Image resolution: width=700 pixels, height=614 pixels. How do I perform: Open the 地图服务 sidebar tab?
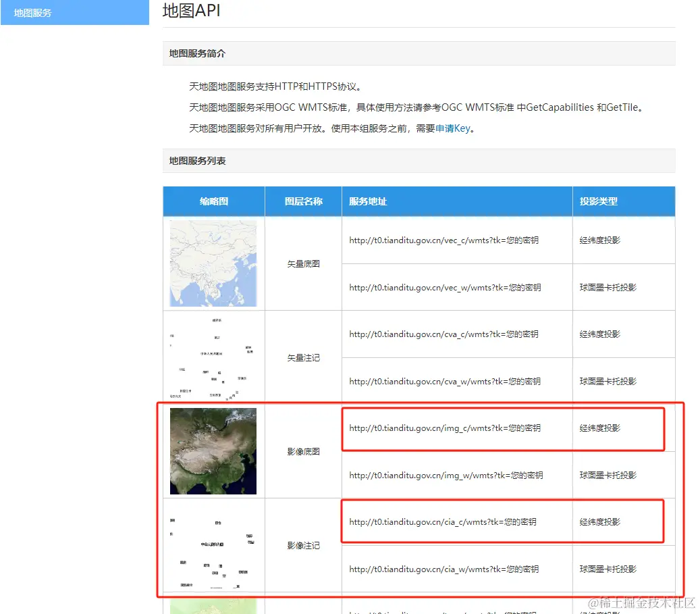tap(74, 13)
